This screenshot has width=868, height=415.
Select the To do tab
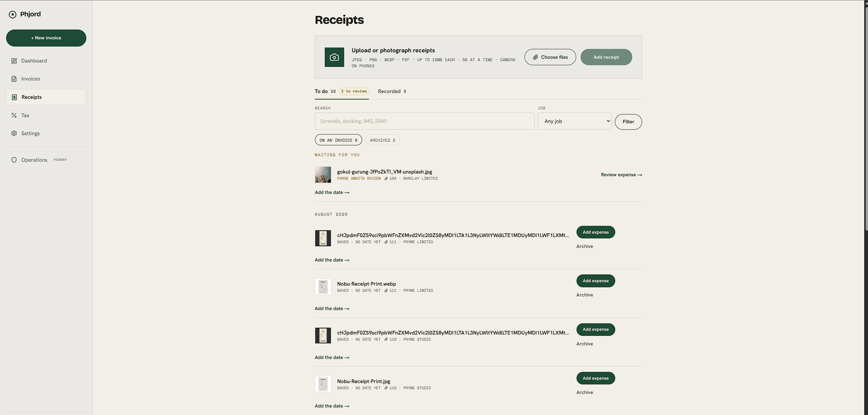point(341,91)
